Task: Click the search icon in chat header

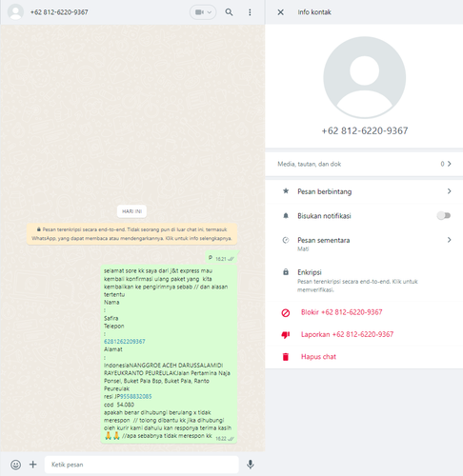Action: point(229,12)
